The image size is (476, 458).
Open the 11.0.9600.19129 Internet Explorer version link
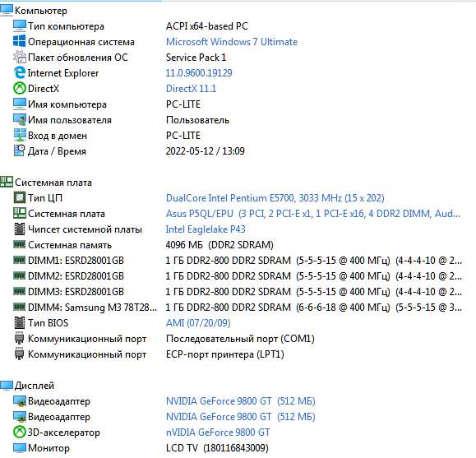coord(199,73)
